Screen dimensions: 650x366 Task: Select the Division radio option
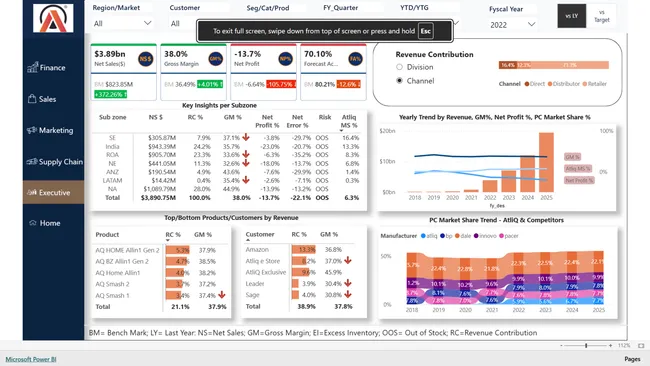click(399, 67)
